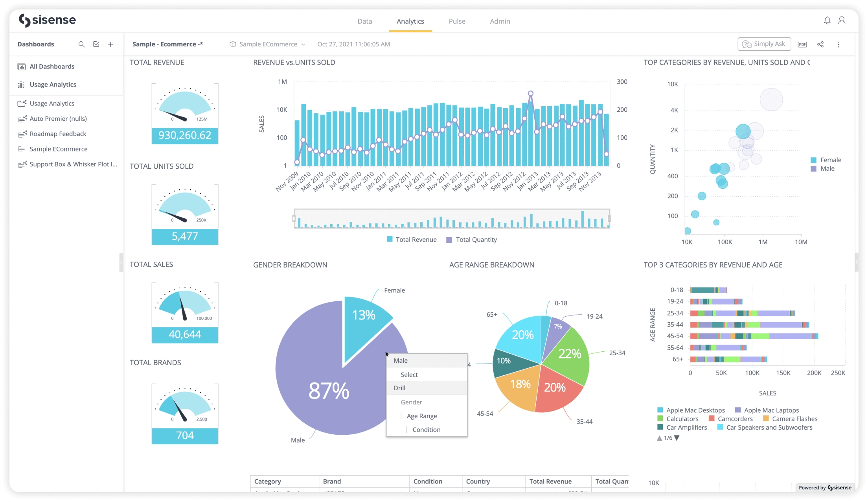Export the dashboard using the PDF icon
Screen dimensions: 868x502
802,44
